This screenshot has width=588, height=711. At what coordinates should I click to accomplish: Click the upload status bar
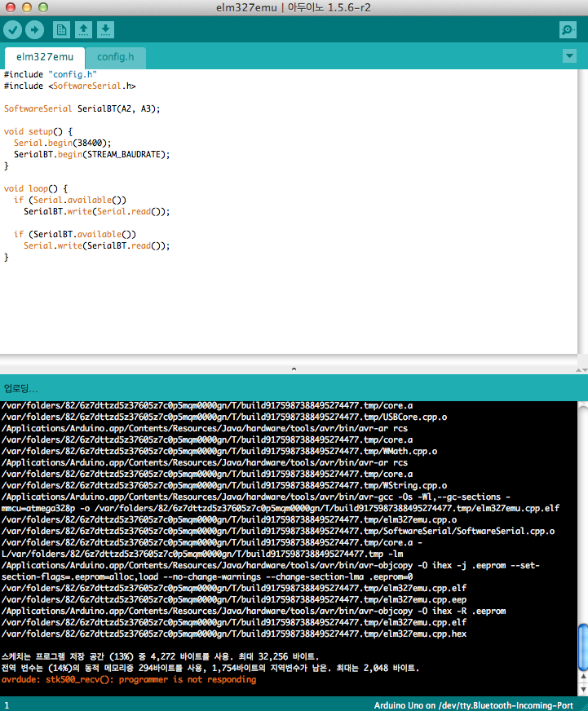294,388
